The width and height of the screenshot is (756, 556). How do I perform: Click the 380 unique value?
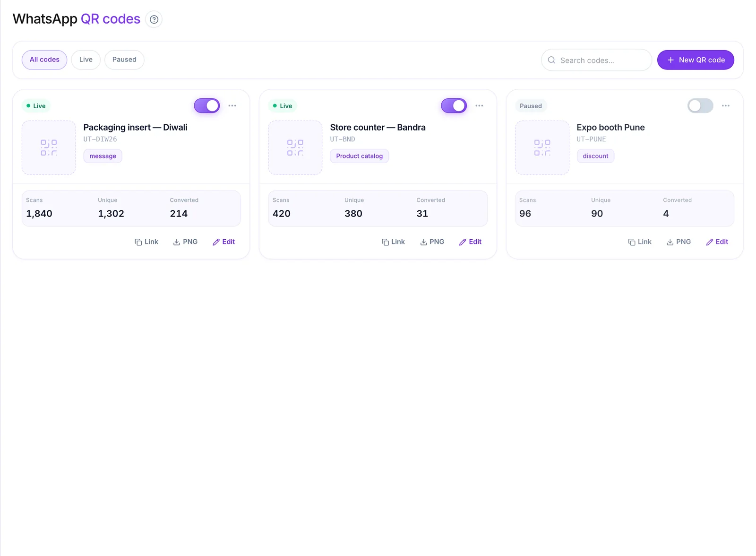[353, 214]
